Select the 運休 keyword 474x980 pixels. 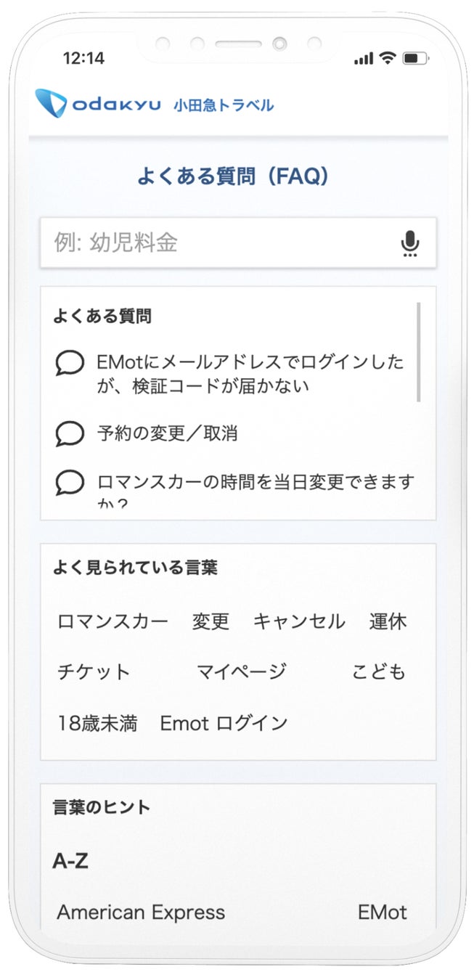[388, 621]
